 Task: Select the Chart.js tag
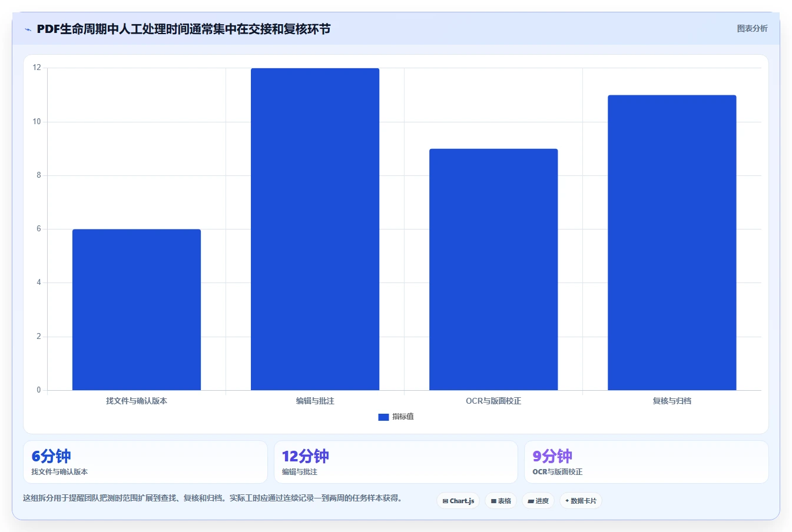point(458,501)
